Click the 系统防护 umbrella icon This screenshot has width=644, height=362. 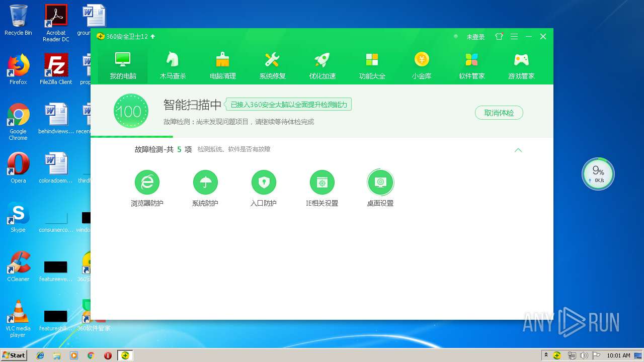pyautogui.click(x=205, y=182)
